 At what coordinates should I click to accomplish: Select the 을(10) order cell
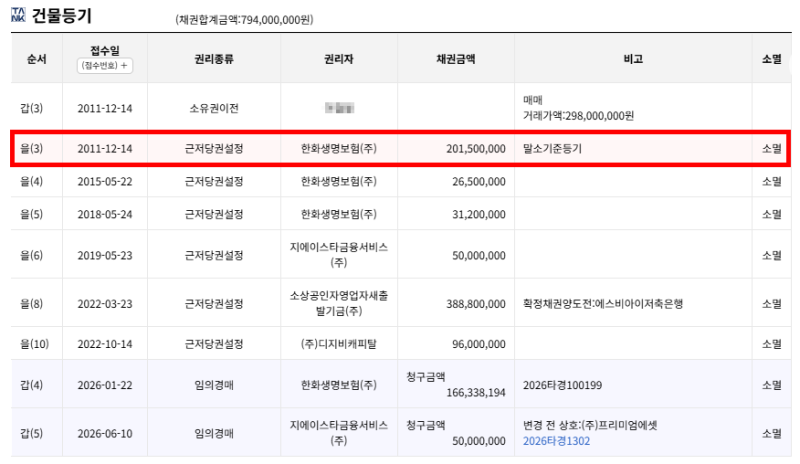coord(34,344)
